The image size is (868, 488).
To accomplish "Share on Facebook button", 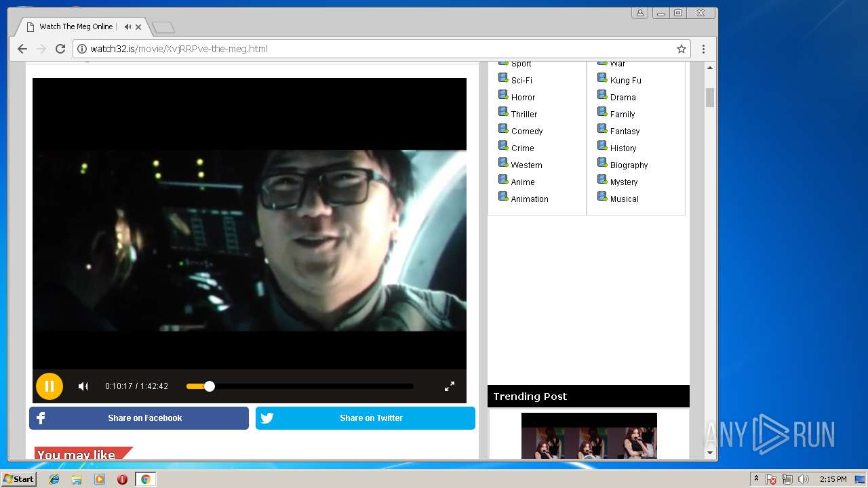I will pos(139,418).
